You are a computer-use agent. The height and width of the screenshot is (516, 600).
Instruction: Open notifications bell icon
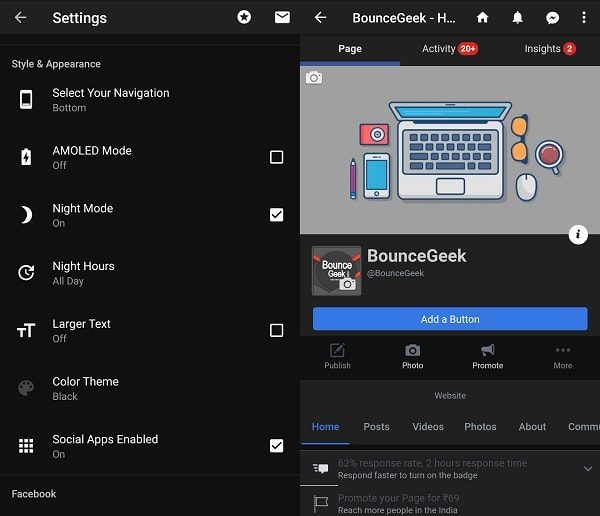(517, 18)
